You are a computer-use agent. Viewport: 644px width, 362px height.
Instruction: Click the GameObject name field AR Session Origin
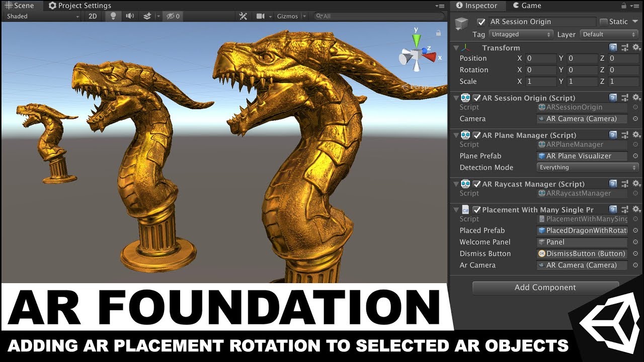pyautogui.click(x=542, y=22)
